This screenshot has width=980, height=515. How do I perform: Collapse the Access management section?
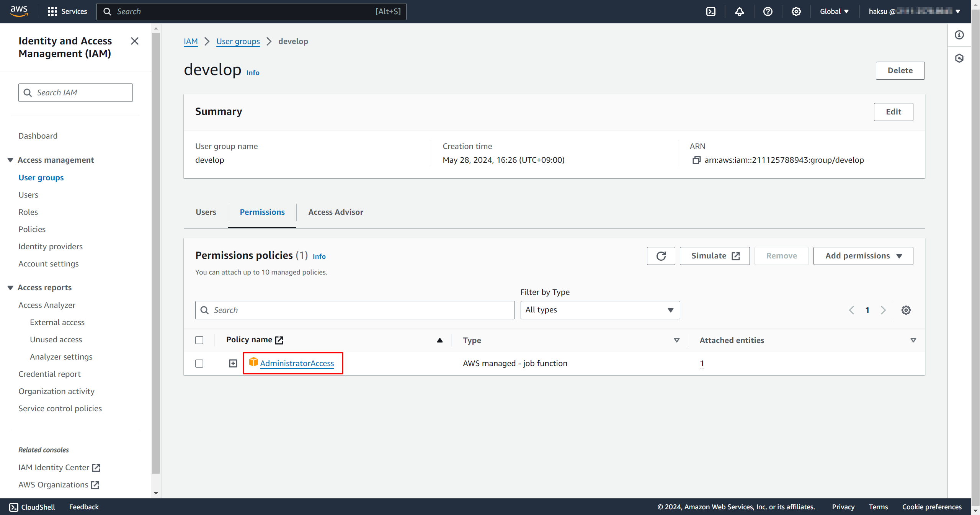[x=10, y=160]
